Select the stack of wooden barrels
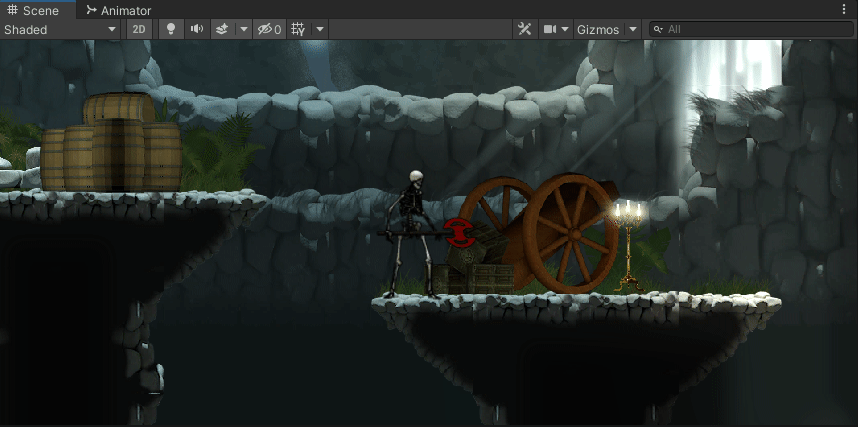The height and width of the screenshot is (427, 858). pyautogui.click(x=111, y=143)
